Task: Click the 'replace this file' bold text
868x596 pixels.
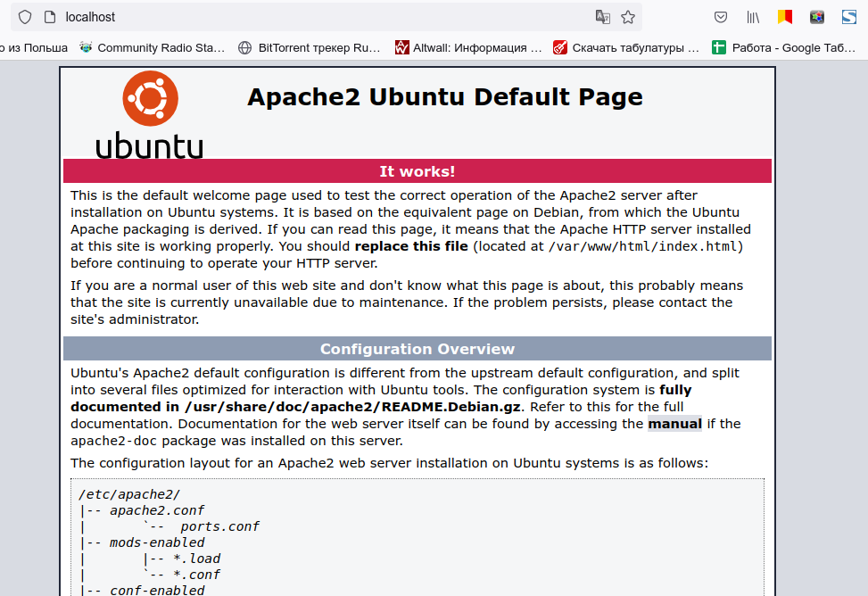Action: pyautogui.click(x=411, y=246)
